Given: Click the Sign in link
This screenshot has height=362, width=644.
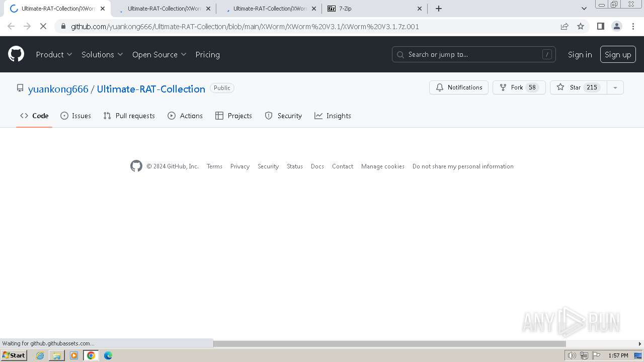Looking at the screenshot, I should 580,54.
